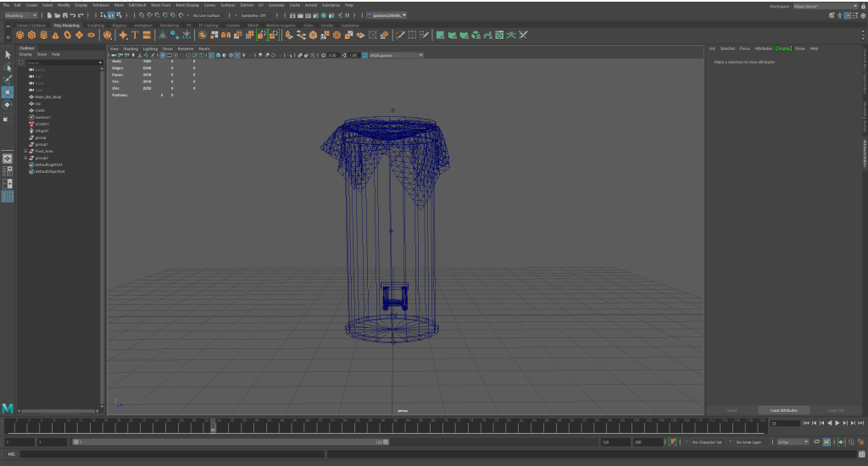
Task: Activate the Lasso Select tool
Action: [x=8, y=67]
